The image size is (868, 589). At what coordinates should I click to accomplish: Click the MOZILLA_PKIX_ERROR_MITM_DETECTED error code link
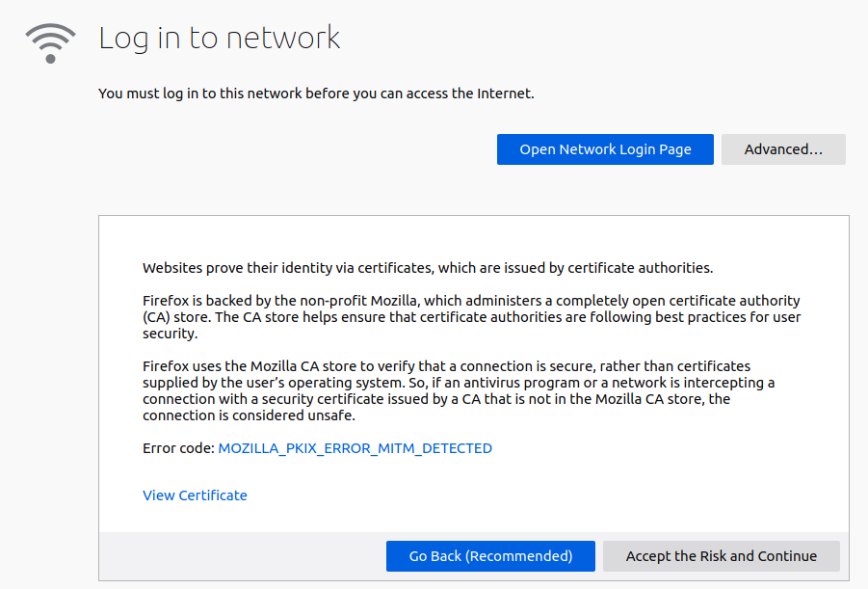click(x=355, y=448)
